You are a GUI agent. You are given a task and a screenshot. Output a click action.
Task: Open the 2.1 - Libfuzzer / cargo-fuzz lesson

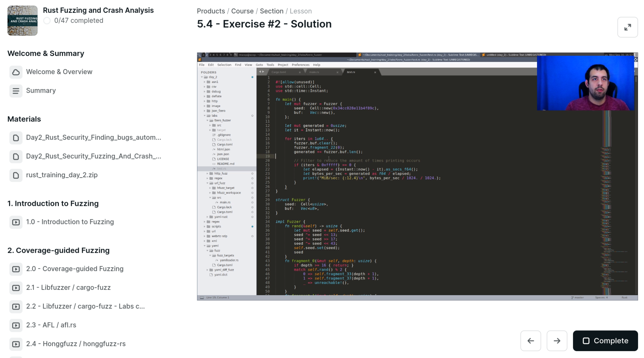coord(68,287)
